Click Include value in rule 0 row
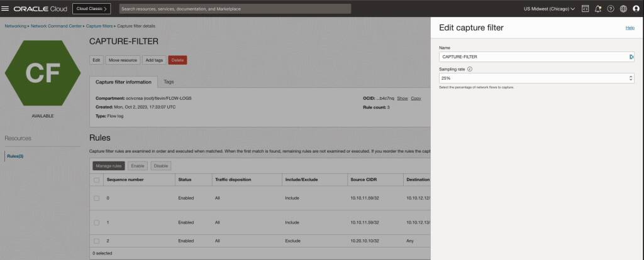 pyautogui.click(x=292, y=198)
